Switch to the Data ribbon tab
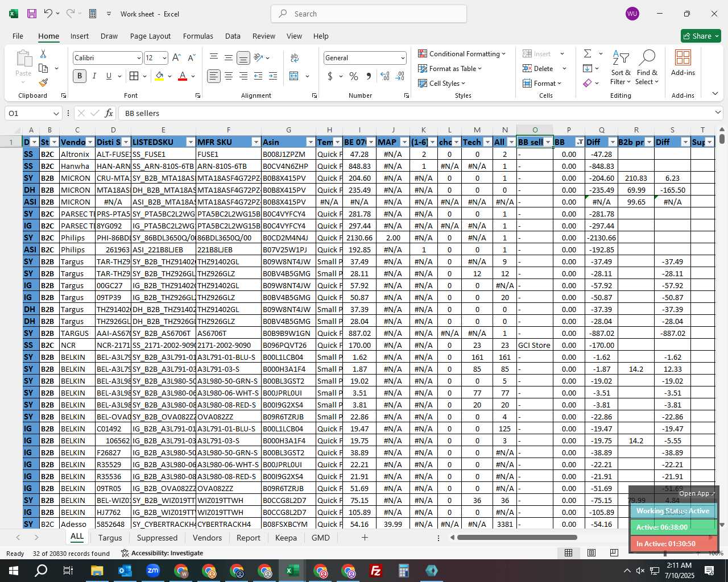This screenshot has height=582, width=728. pyautogui.click(x=233, y=36)
